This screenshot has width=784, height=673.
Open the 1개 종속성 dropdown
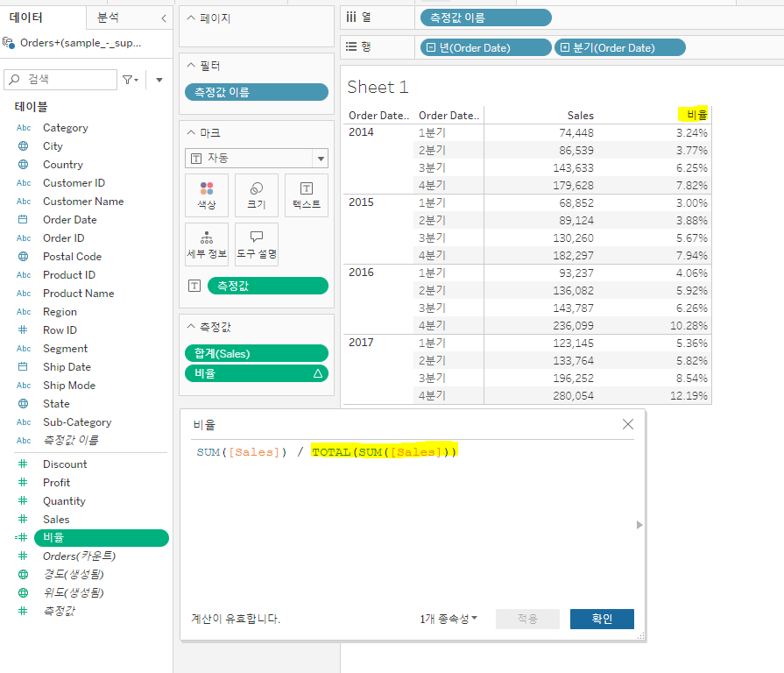coord(449,619)
